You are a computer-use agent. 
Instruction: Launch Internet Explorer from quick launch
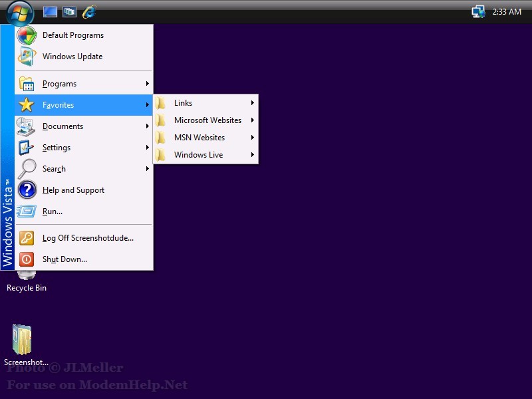(89, 12)
